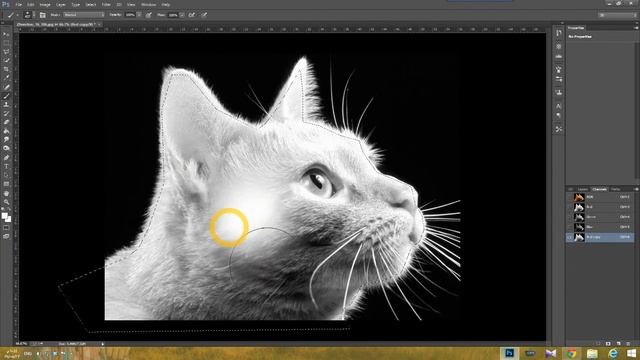Open the workspace switcher dropdown
The image size is (640, 360).
click(617, 15)
